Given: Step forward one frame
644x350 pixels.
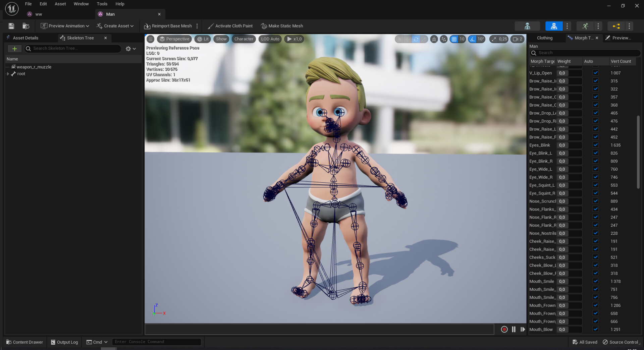Looking at the screenshot, I should (523, 329).
